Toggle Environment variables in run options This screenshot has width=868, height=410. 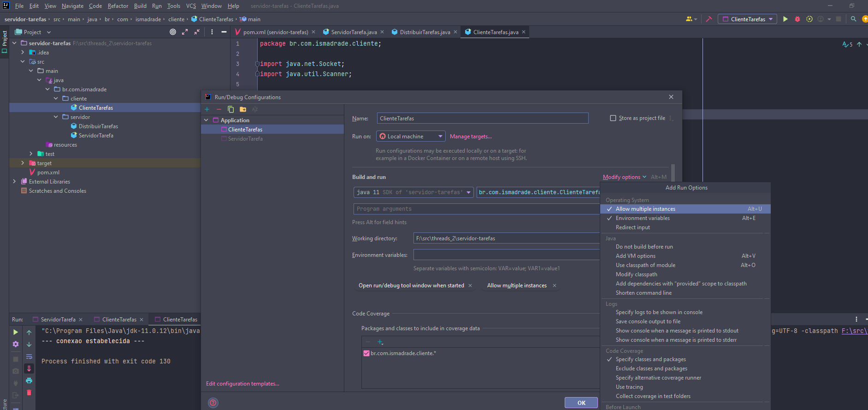click(685, 218)
